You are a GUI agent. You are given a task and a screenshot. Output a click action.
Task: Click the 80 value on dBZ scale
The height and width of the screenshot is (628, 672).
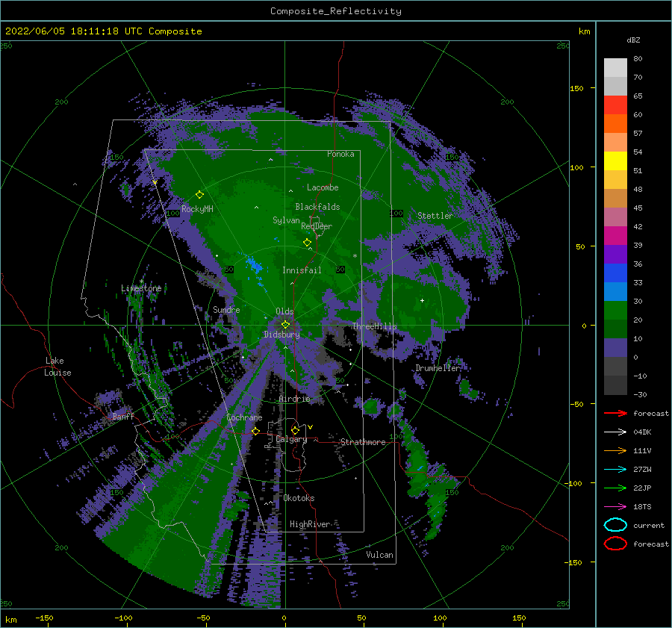[638, 59]
